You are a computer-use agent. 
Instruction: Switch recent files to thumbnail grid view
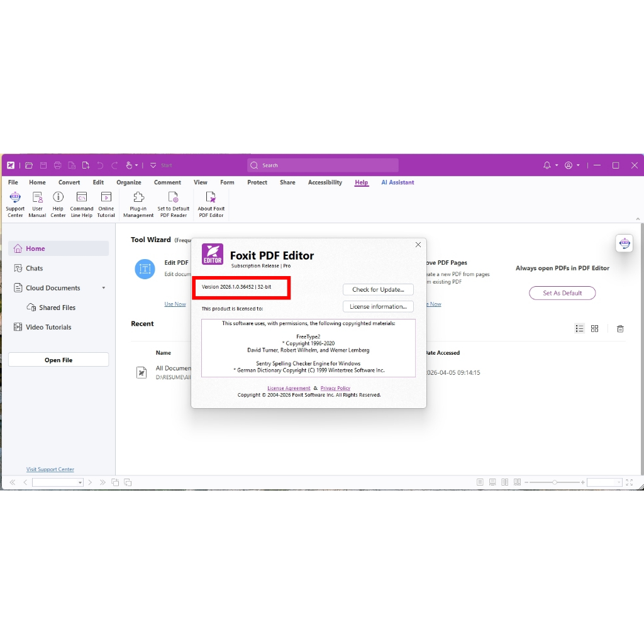coord(594,328)
